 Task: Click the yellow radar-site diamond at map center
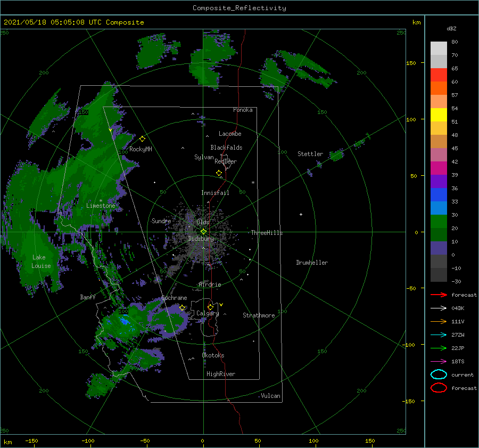[x=203, y=232]
